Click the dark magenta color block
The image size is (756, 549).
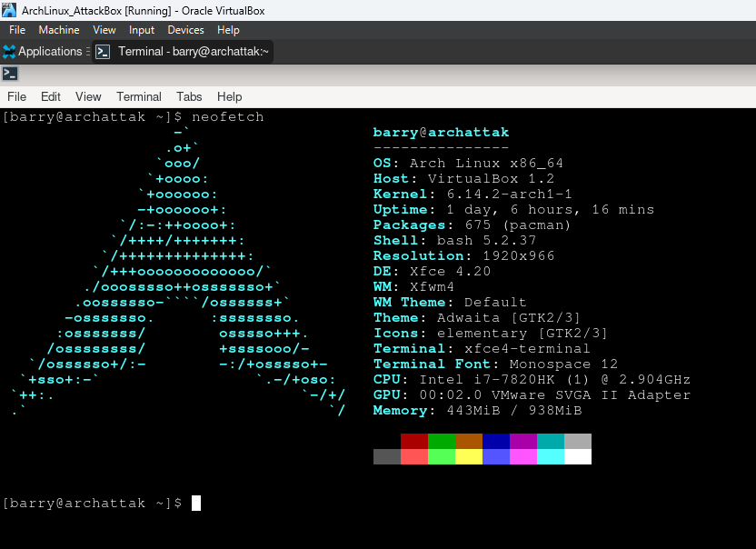523,442
